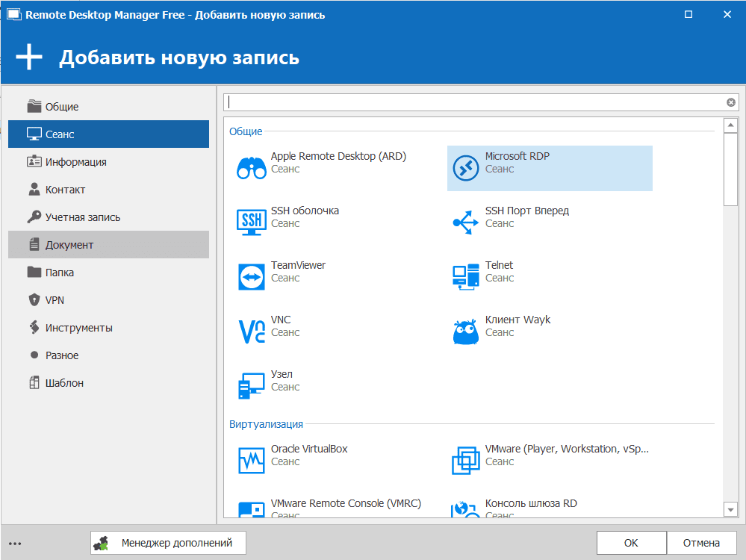Open the Шаблон category

[108, 382]
